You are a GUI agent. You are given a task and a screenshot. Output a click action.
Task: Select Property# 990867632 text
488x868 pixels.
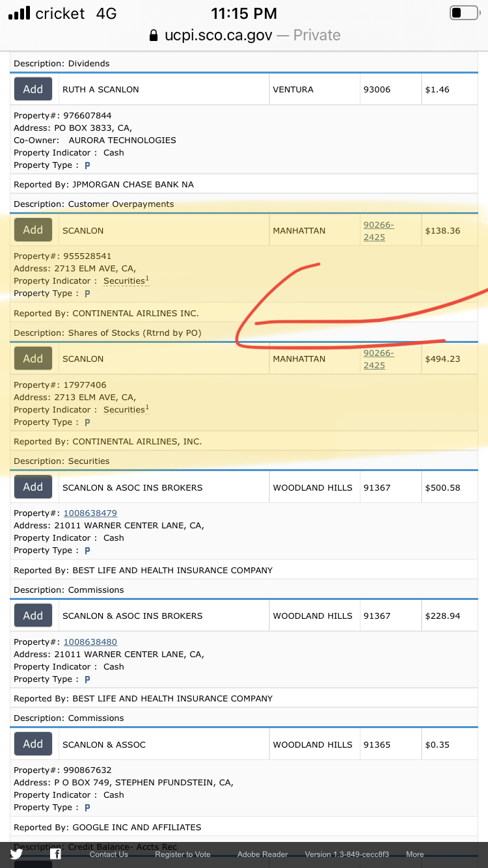pos(62,770)
